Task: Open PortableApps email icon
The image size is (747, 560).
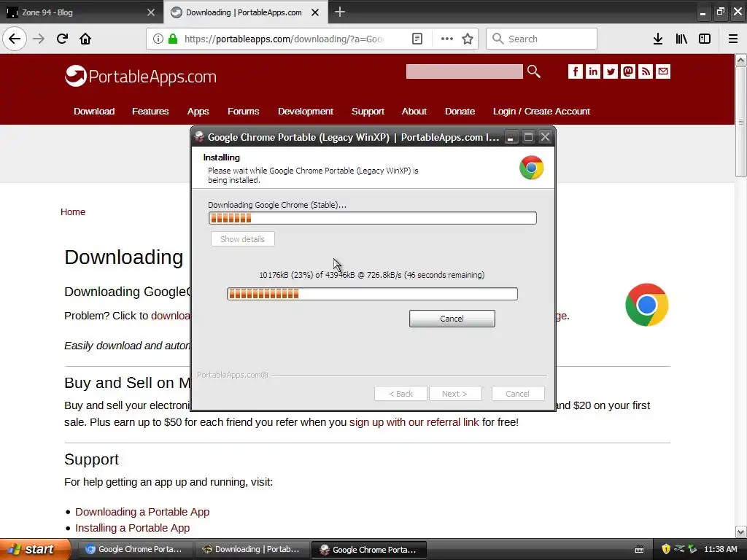Action: [x=663, y=71]
